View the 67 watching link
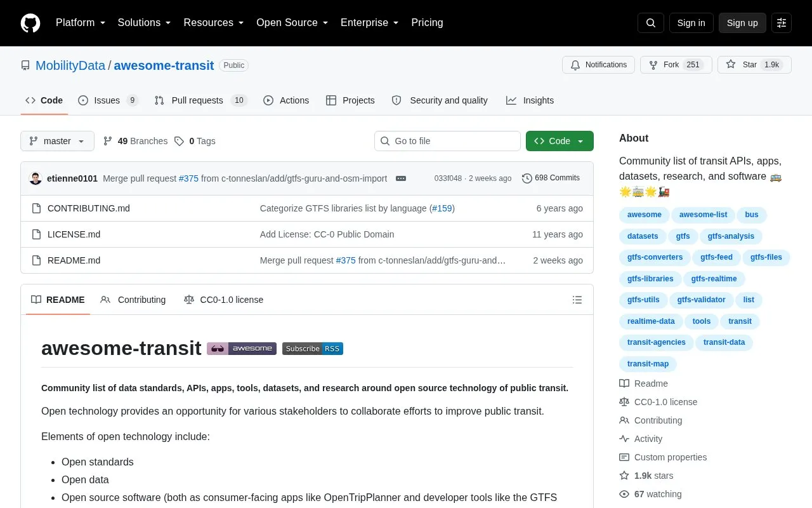The width and height of the screenshot is (812, 508). point(650,494)
